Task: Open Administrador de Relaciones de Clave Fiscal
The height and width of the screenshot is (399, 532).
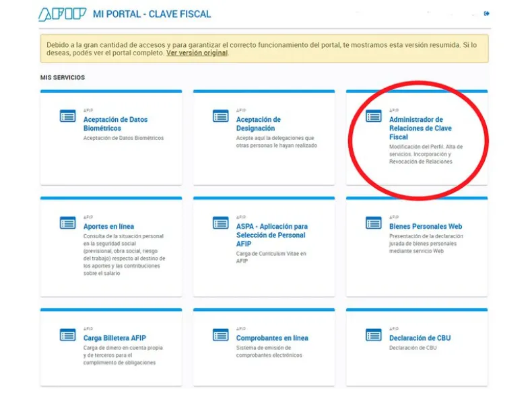Action: click(420, 128)
